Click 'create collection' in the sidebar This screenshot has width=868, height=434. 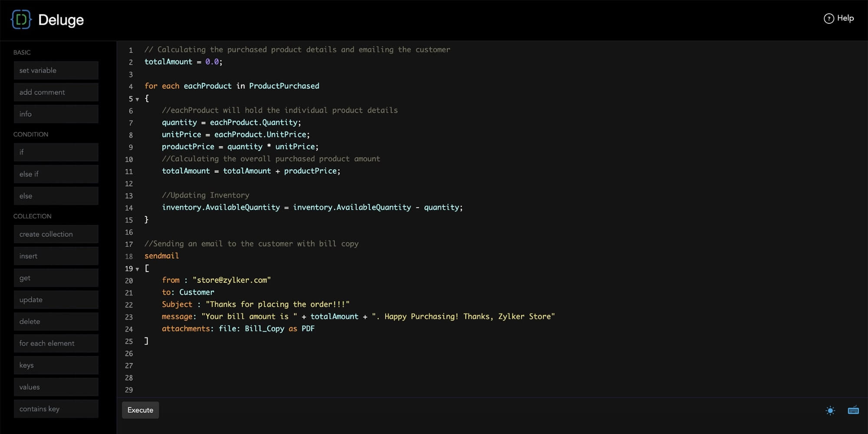[x=56, y=234]
